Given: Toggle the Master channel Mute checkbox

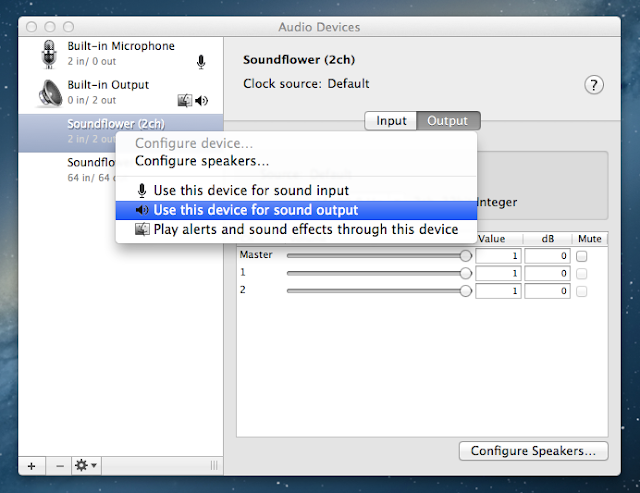Looking at the screenshot, I should pyautogui.click(x=582, y=256).
